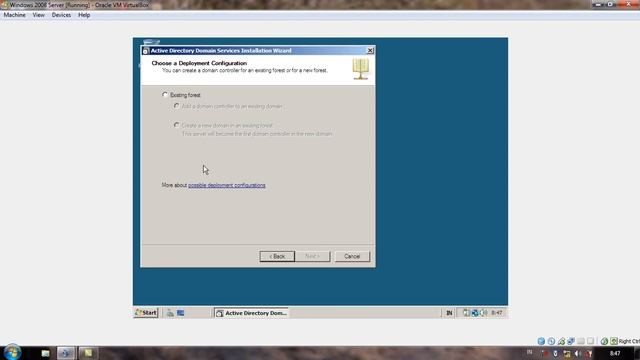Open host Windows Start orb
This screenshot has height=360, width=640.
12,353
